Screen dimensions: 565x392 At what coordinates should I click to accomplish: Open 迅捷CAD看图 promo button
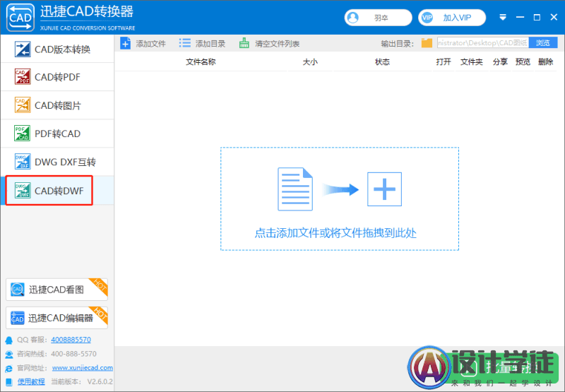click(56, 290)
